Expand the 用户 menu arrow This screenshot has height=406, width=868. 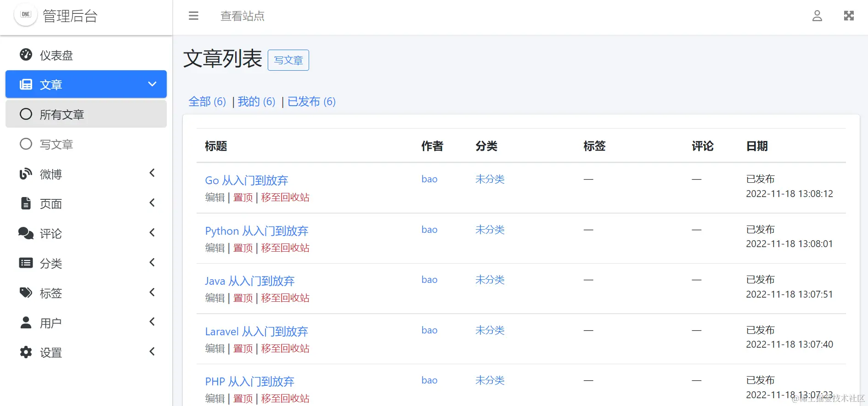[x=152, y=322]
